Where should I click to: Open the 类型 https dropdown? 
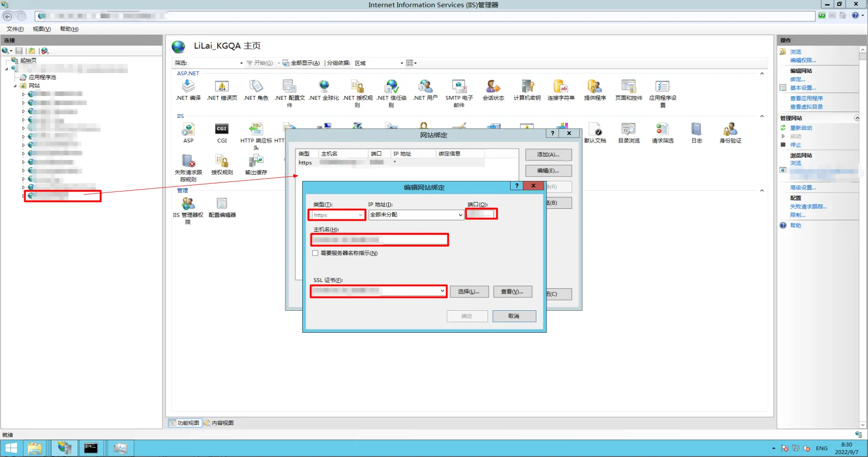pos(337,215)
